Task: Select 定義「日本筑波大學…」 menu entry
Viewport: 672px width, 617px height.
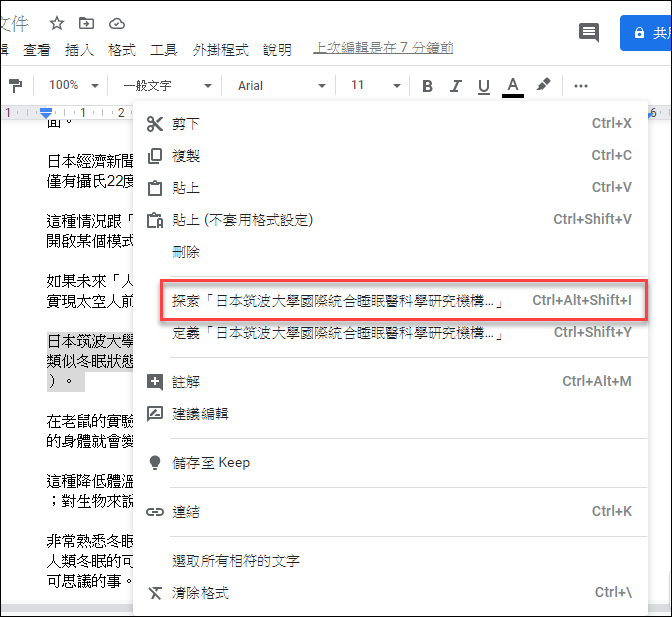Action: (x=390, y=333)
